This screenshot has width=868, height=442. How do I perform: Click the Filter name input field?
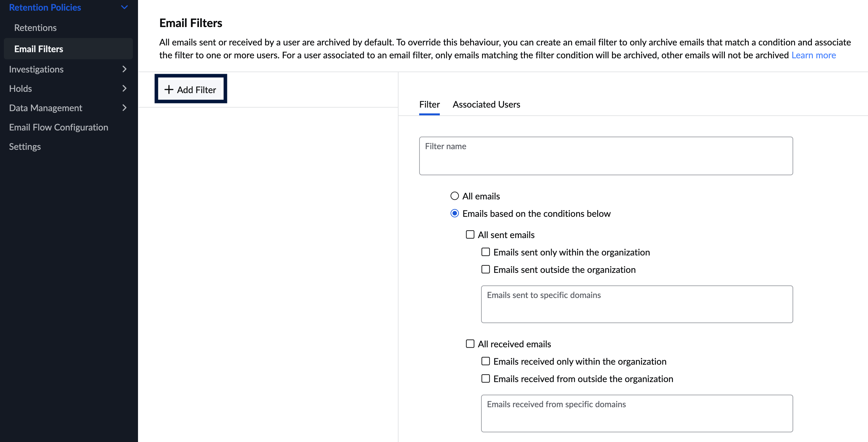tap(606, 156)
